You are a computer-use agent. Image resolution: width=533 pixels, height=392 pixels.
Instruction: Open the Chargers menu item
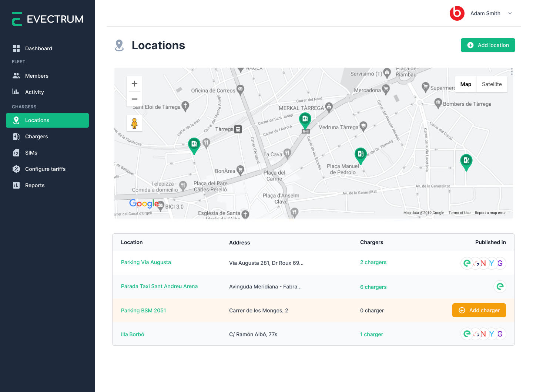point(36,136)
